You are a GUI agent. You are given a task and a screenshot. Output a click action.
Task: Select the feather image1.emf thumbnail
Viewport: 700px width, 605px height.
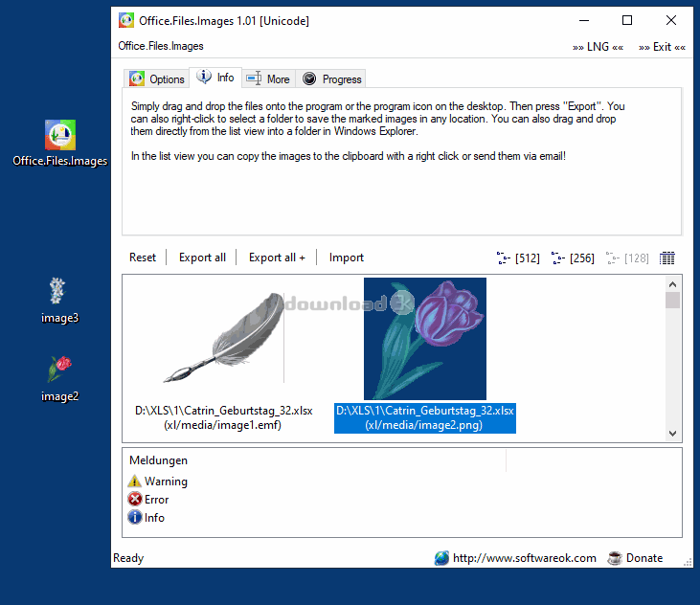(x=224, y=338)
